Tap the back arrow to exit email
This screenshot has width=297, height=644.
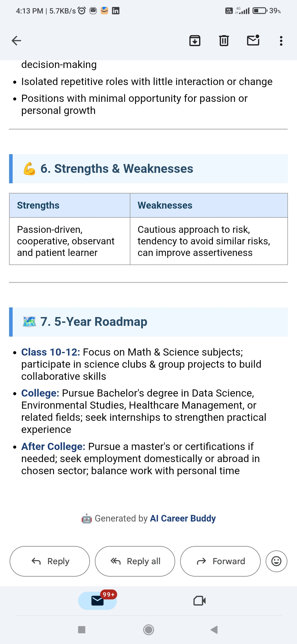(16, 41)
